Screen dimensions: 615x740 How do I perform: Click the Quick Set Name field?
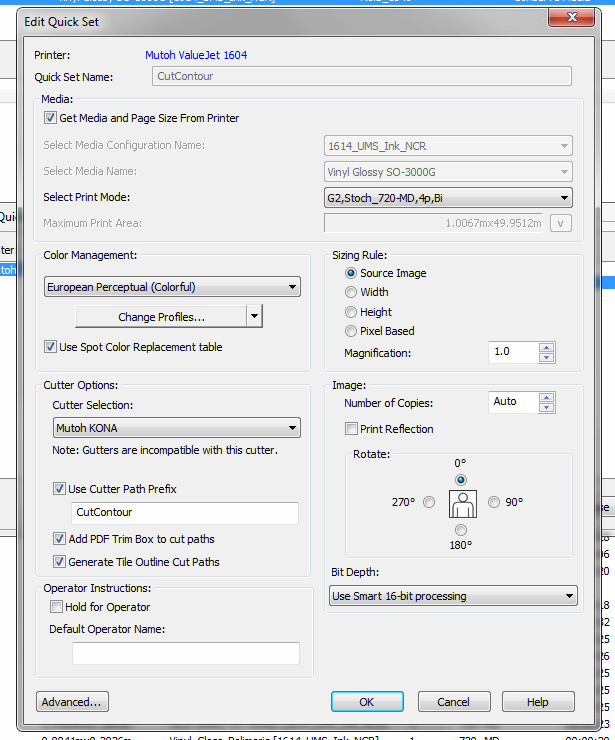pos(362,76)
